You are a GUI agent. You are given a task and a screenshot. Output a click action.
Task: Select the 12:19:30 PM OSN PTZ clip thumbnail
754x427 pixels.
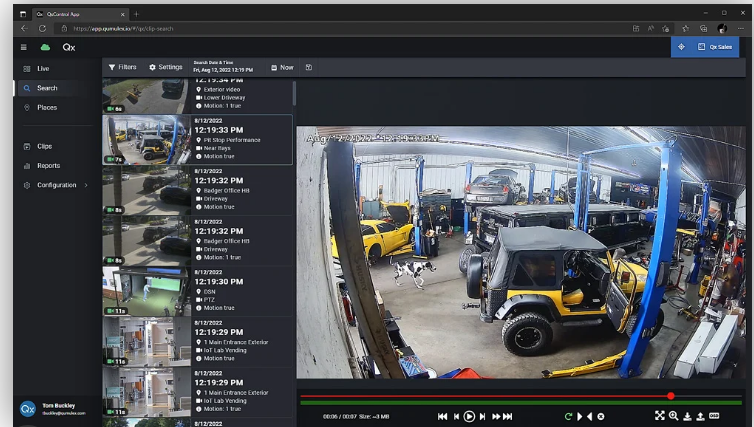(x=146, y=291)
